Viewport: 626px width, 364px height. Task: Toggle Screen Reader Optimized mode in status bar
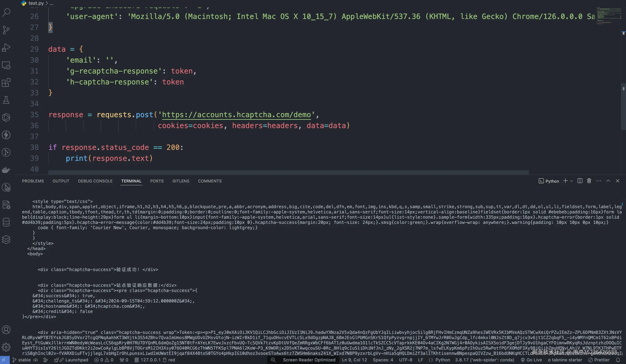[x=309, y=360]
